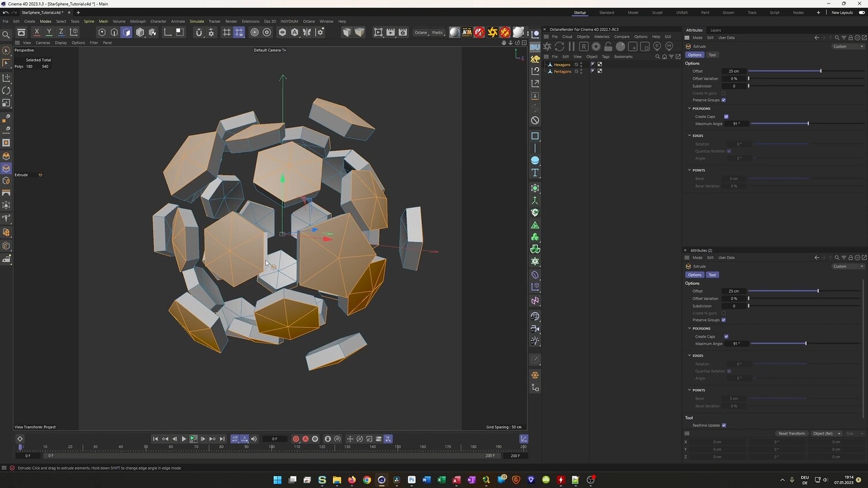Click the X axis lock icon
This screenshot has width=868, height=488.
coord(36,32)
